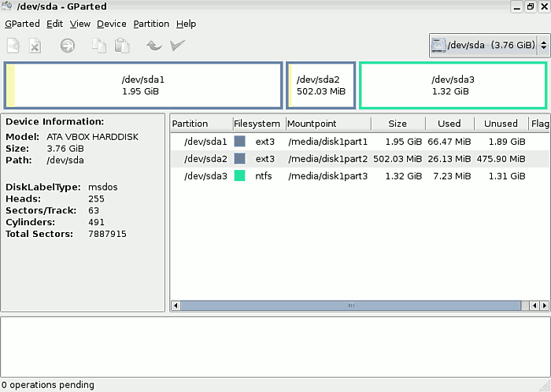Sort the list by the Size column header
Viewport: 551px width, 392px height.
pos(398,124)
